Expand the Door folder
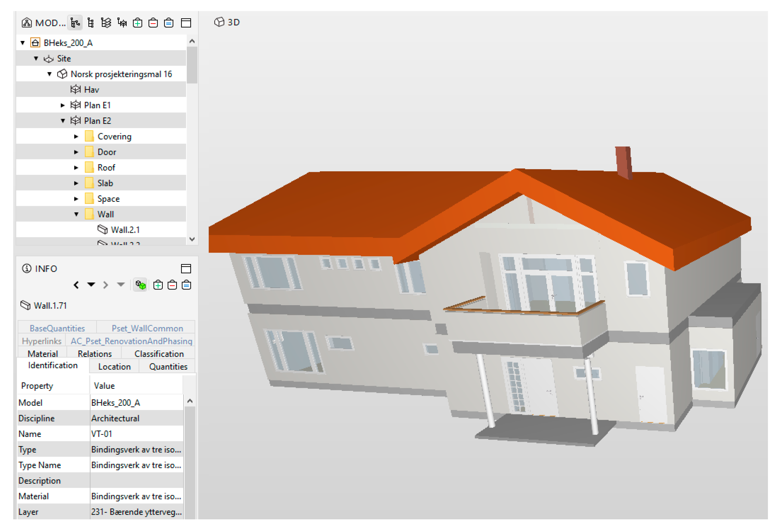The image size is (779, 532). [76, 152]
